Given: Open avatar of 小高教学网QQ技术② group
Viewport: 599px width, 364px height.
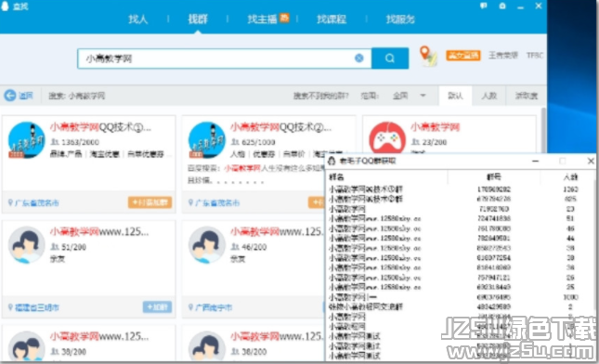Looking at the screenshot, I should [207, 140].
